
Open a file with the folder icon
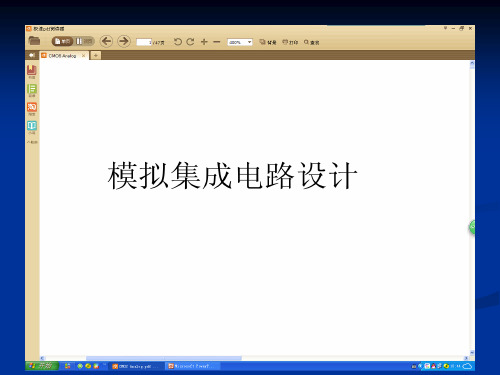point(34,41)
